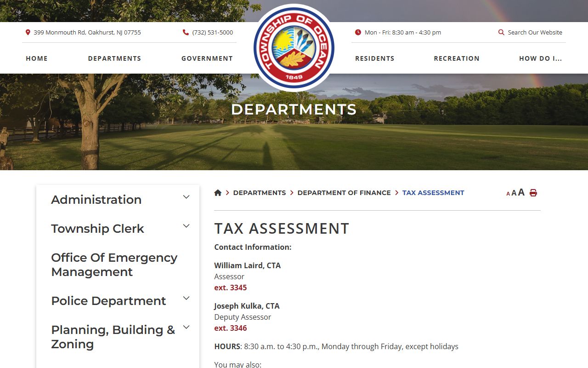
Task: Click TAX ASSESSMENT breadcrumb
Action: pos(433,193)
